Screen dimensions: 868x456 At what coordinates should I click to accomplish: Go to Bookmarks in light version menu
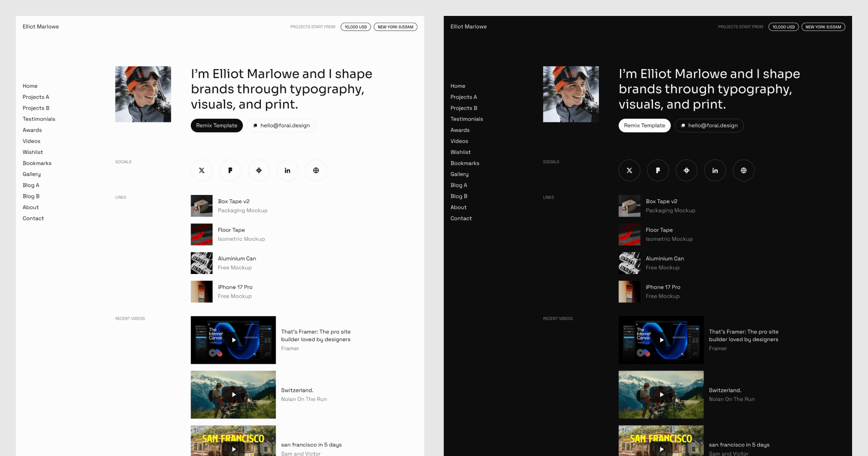coord(37,163)
